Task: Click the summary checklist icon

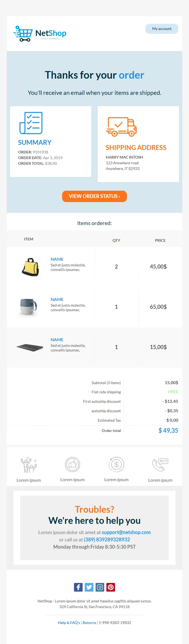Action: 31,123
